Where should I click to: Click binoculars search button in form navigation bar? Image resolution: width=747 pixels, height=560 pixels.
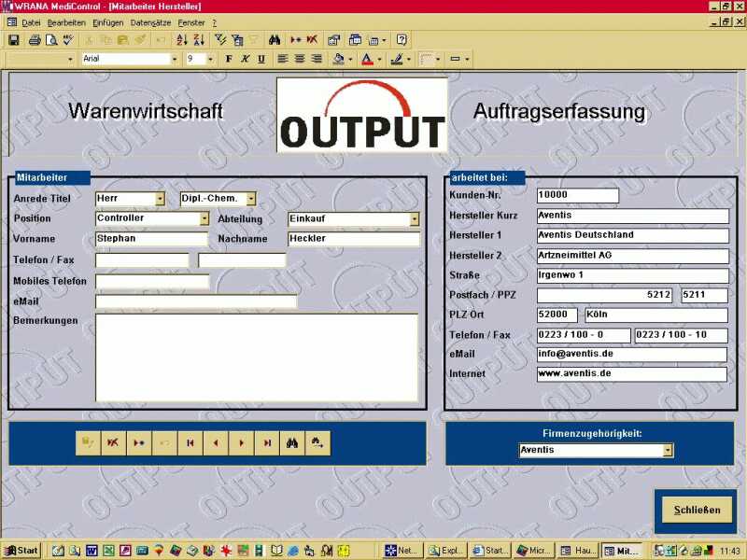click(292, 443)
